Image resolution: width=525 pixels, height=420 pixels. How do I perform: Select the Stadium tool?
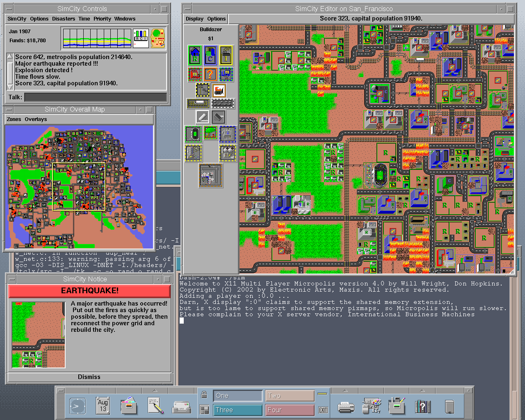[193, 133]
